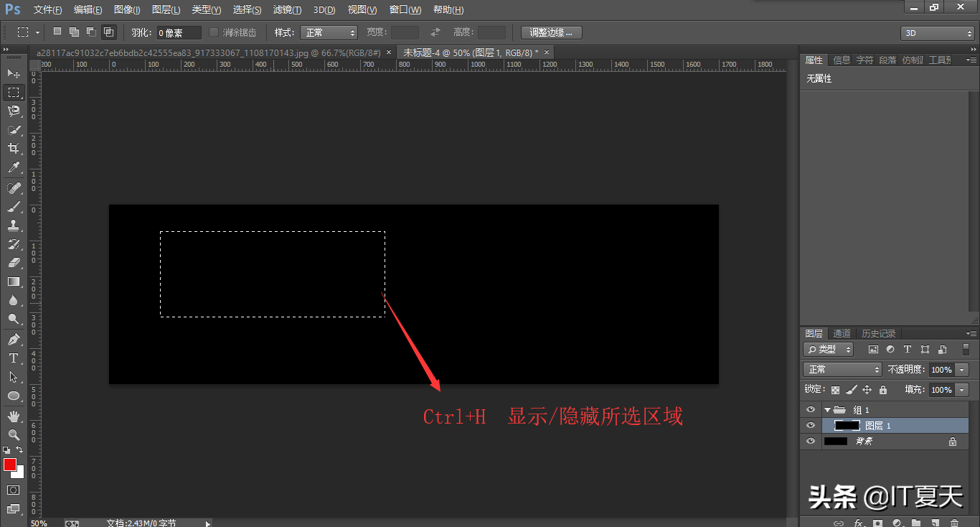980x527 pixels.
Task: Select the Crop tool
Action: (x=14, y=149)
